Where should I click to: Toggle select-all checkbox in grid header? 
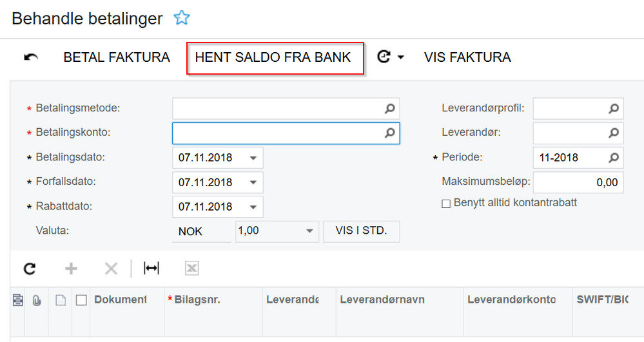[81, 299]
